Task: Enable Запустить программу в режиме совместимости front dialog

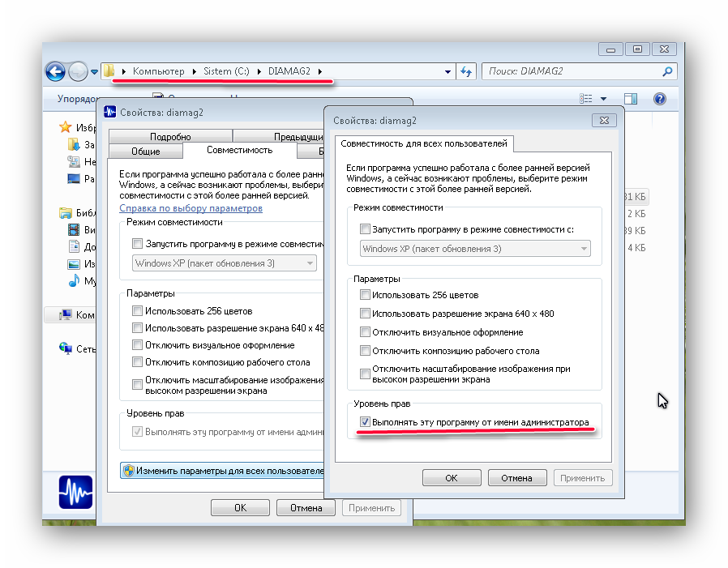Action: (365, 229)
